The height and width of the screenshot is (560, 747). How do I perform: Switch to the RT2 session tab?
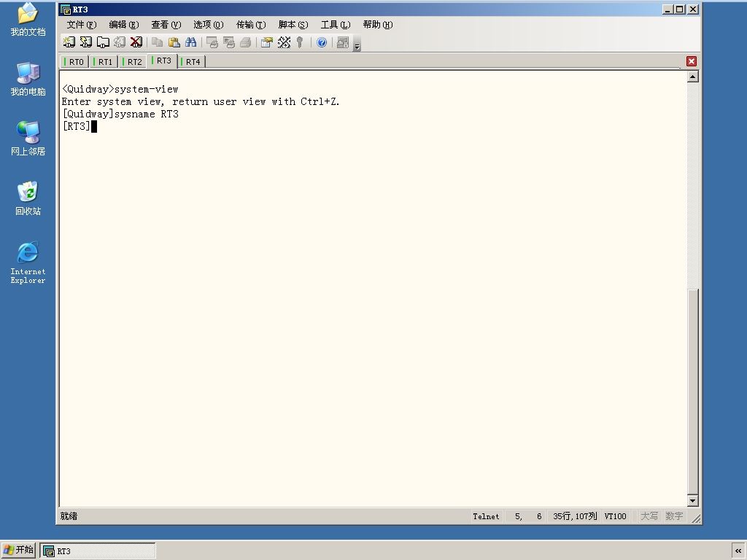[x=133, y=62]
